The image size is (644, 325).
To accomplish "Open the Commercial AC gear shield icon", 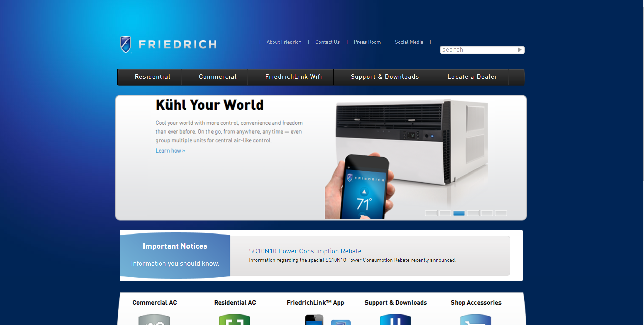I will click(x=154, y=320).
